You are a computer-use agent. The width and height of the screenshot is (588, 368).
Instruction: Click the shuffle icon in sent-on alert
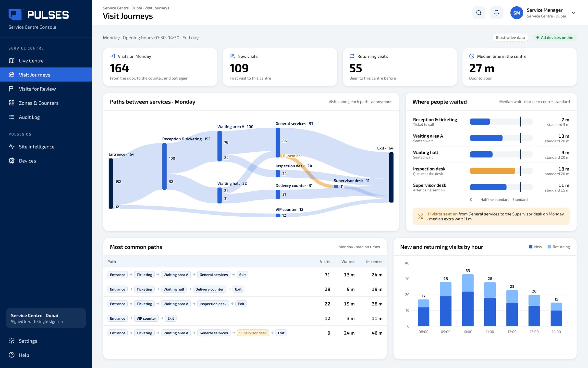coord(421,216)
